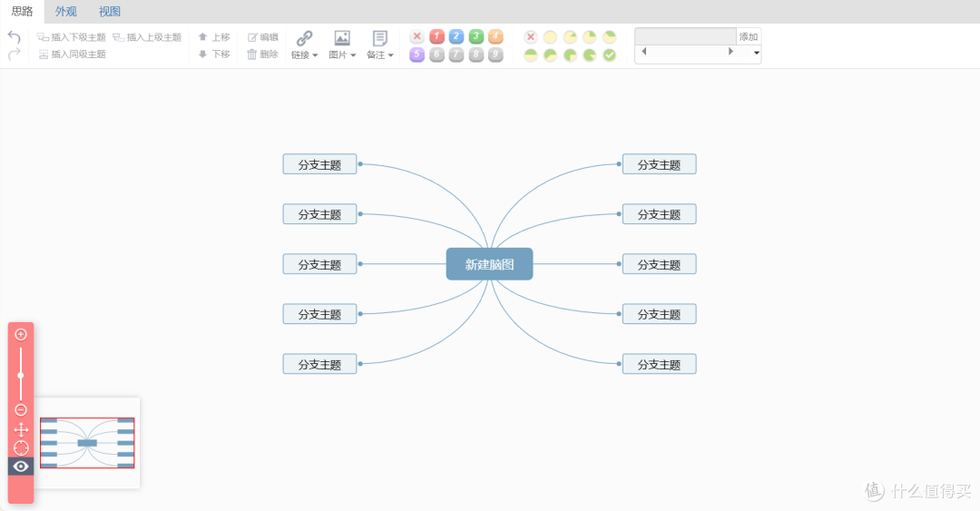Set progress to one-quarter pie icon
980x511 pixels.
(x=590, y=37)
